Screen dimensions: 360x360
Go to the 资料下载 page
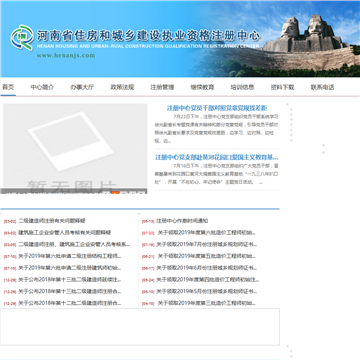coord(282,87)
